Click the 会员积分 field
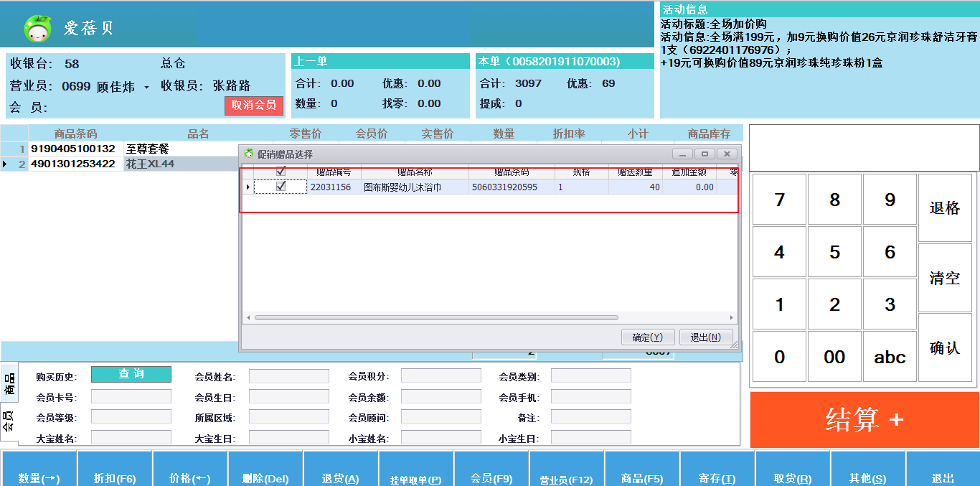 tap(441, 376)
